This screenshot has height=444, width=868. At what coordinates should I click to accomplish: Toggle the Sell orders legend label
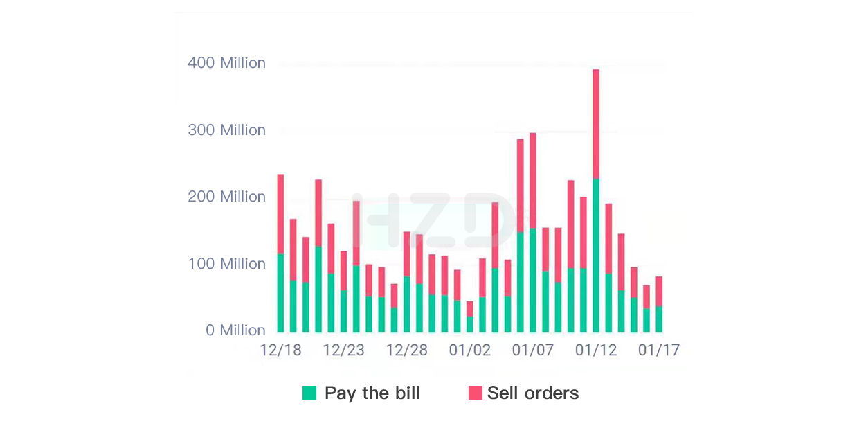[x=533, y=393]
